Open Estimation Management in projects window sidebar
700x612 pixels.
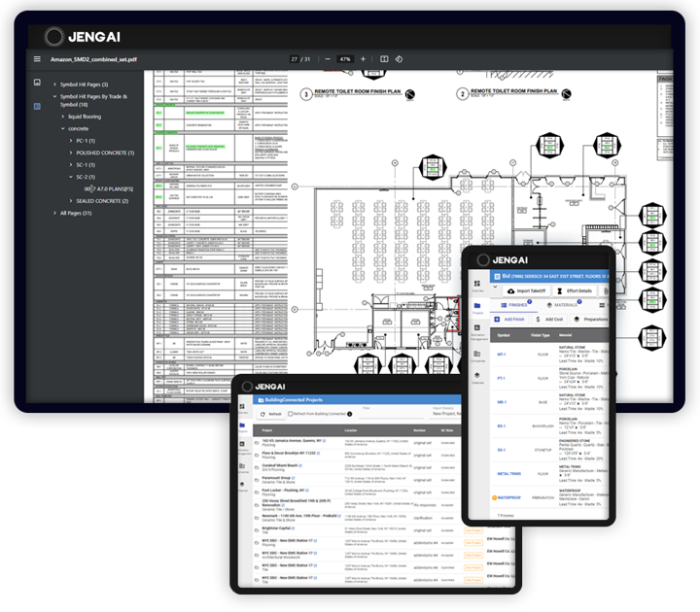tap(242, 447)
